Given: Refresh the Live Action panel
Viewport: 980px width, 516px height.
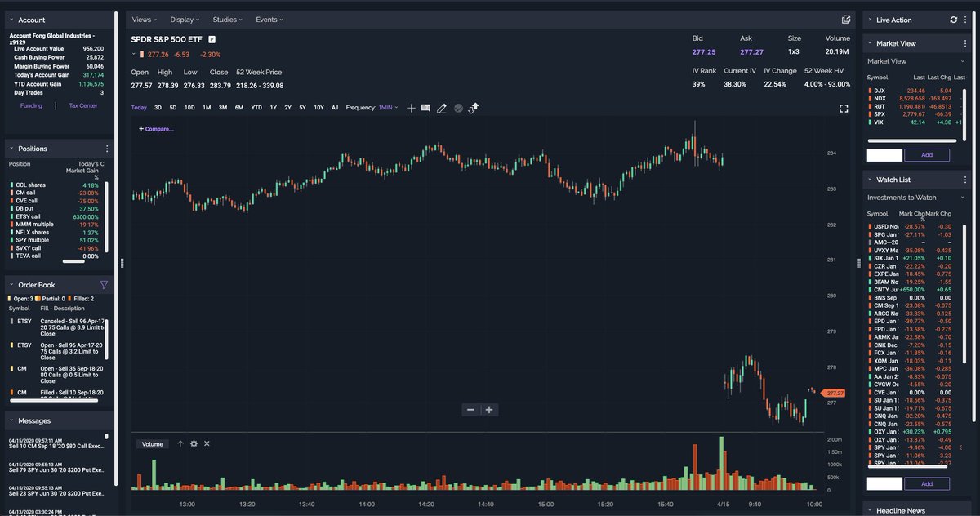Looking at the screenshot, I should (x=953, y=20).
